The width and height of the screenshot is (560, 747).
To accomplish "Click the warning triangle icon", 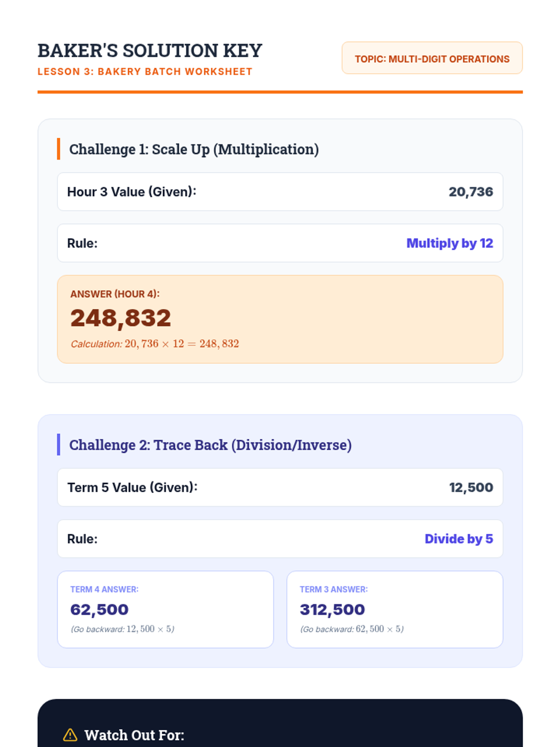I will click(70, 735).
